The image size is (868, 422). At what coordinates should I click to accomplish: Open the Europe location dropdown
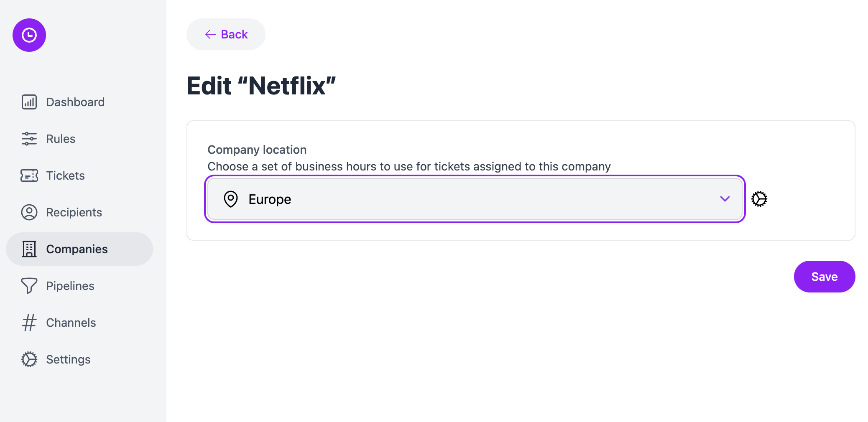pyautogui.click(x=475, y=199)
